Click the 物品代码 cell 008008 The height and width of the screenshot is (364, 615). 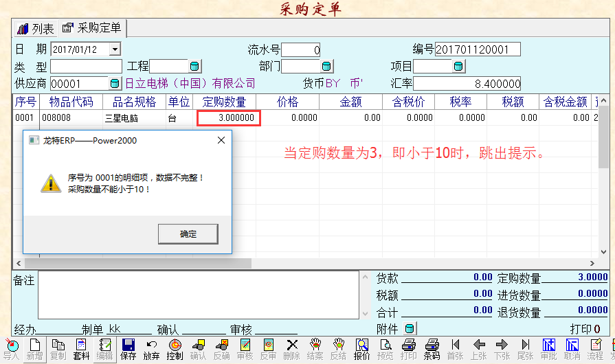(x=71, y=117)
